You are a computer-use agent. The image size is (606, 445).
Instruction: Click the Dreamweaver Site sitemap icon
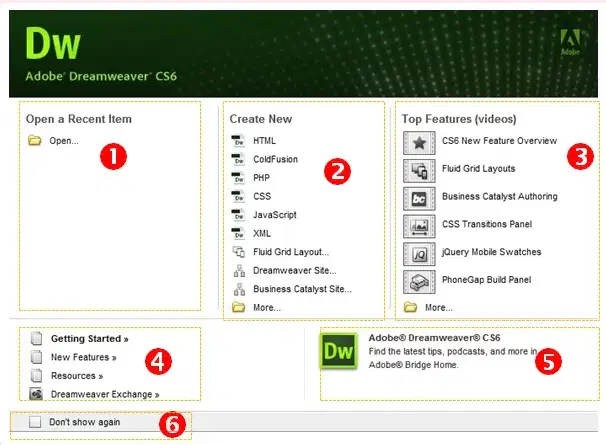239,270
